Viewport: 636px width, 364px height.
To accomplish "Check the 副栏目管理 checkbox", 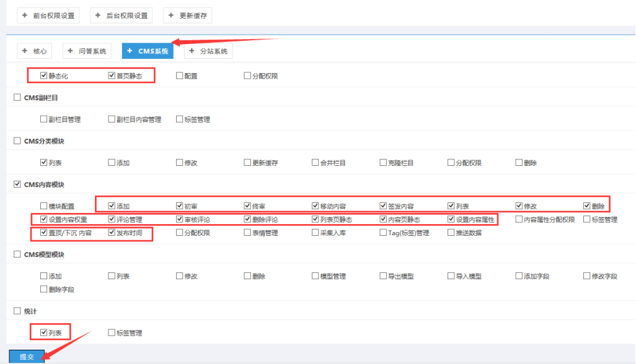I will (43, 119).
